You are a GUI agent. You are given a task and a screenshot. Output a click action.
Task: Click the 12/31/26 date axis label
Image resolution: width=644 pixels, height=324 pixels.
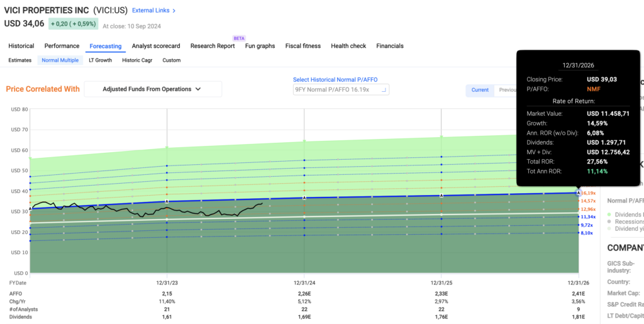[579, 283]
